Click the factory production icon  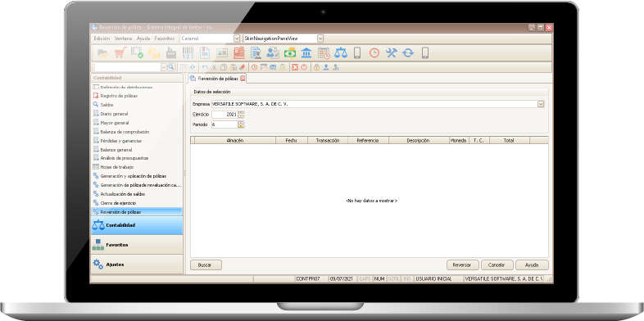click(171, 53)
